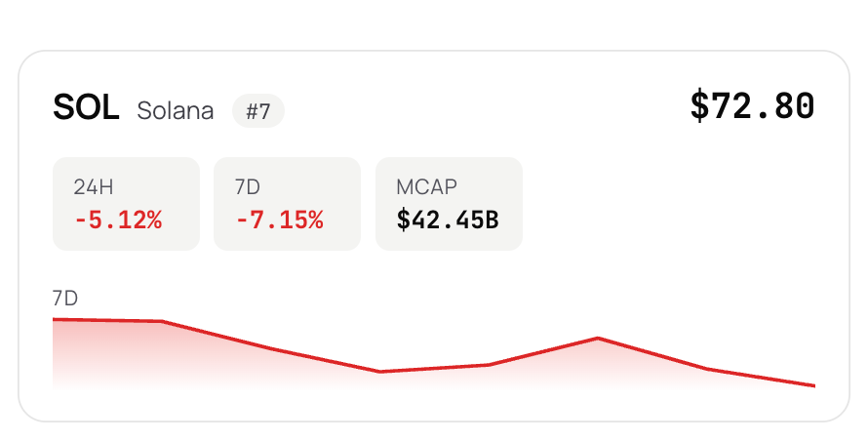Click the $72.80 current price
This screenshot has height=441, width=868.
point(752,105)
